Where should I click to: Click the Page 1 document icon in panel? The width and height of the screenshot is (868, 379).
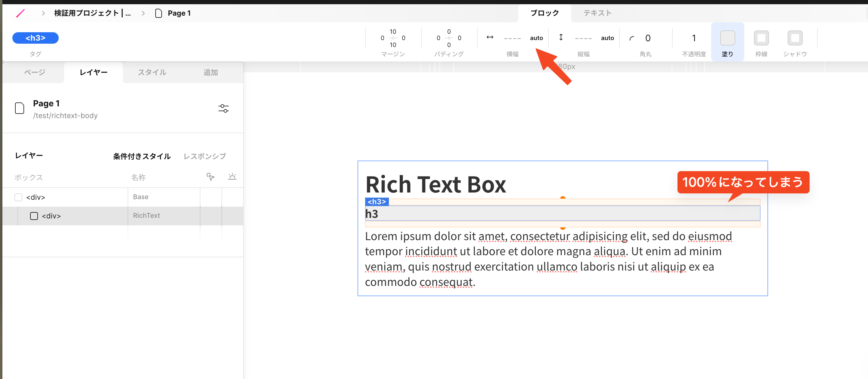click(x=20, y=108)
